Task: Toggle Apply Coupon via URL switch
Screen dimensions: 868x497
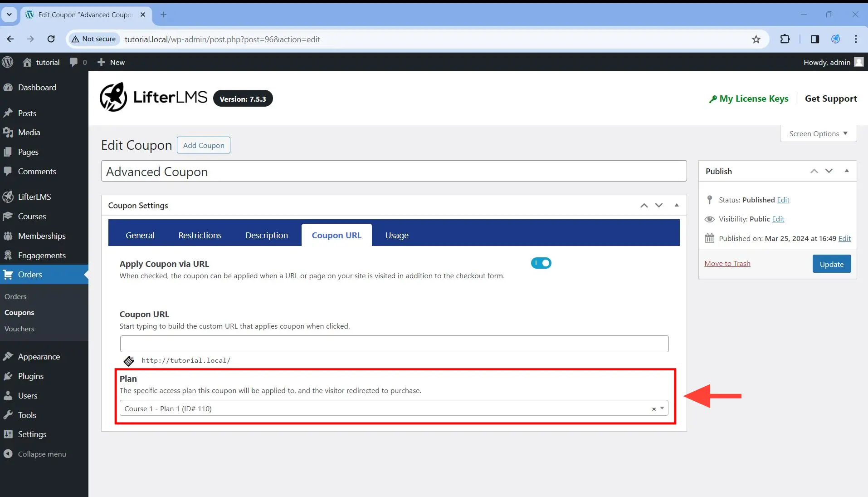Action: coord(541,263)
